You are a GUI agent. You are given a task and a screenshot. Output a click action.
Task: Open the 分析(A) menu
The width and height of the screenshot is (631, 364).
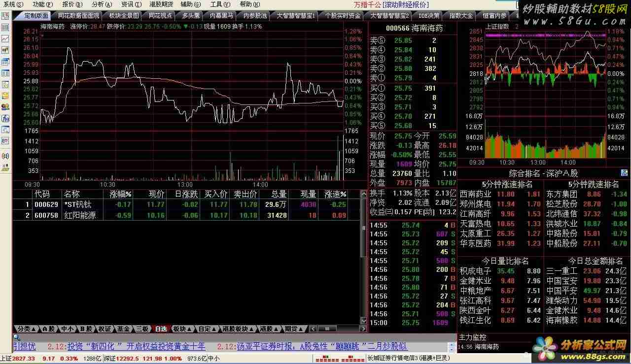[x=101, y=4]
